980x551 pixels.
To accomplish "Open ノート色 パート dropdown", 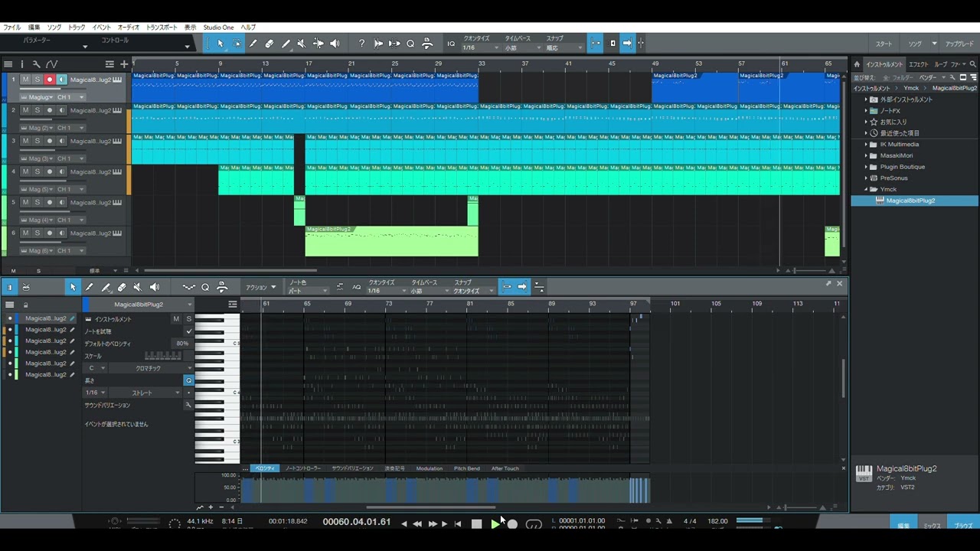I will coord(308,291).
